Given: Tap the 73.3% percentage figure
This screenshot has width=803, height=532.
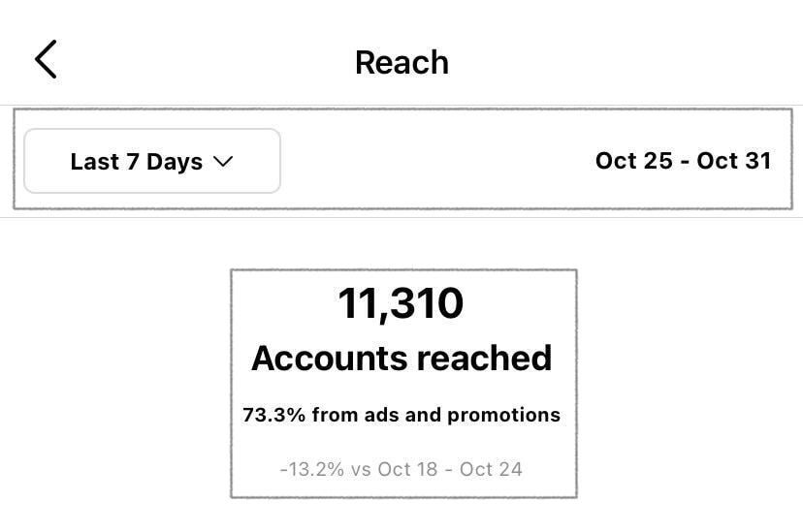Looking at the screenshot, I should pyautogui.click(x=274, y=415).
